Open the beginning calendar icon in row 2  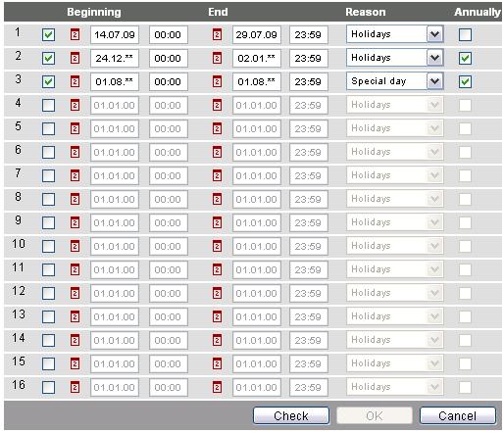(x=75, y=58)
